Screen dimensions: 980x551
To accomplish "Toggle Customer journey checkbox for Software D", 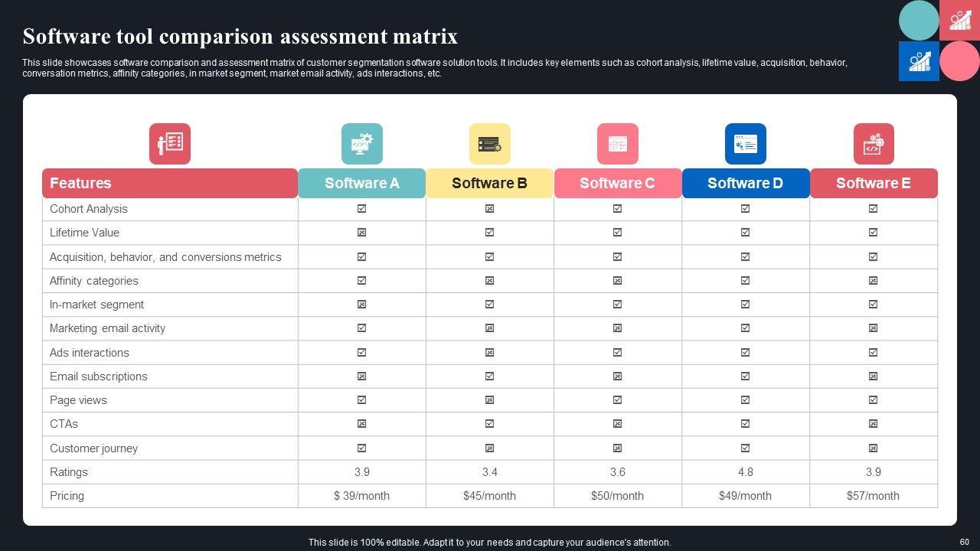I will [745, 448].
